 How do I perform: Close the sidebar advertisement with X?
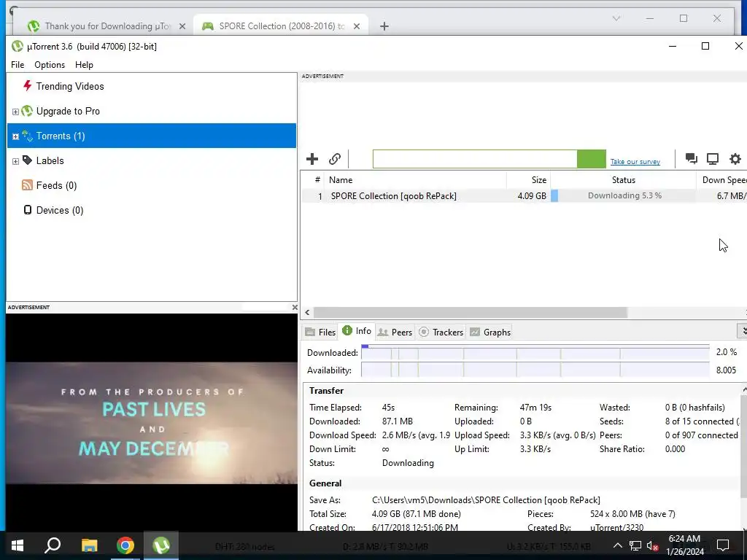click(x=295, y=308)
